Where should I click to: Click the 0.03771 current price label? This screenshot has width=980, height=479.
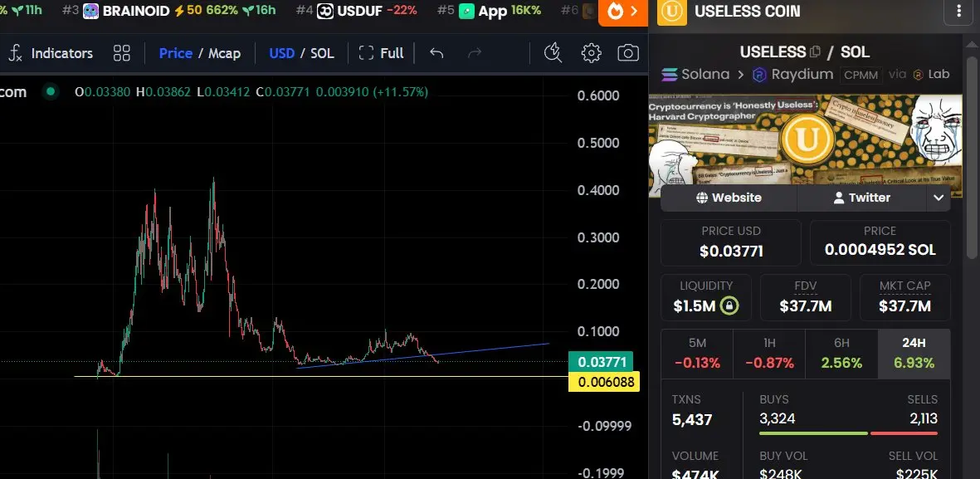click(602, 362)
